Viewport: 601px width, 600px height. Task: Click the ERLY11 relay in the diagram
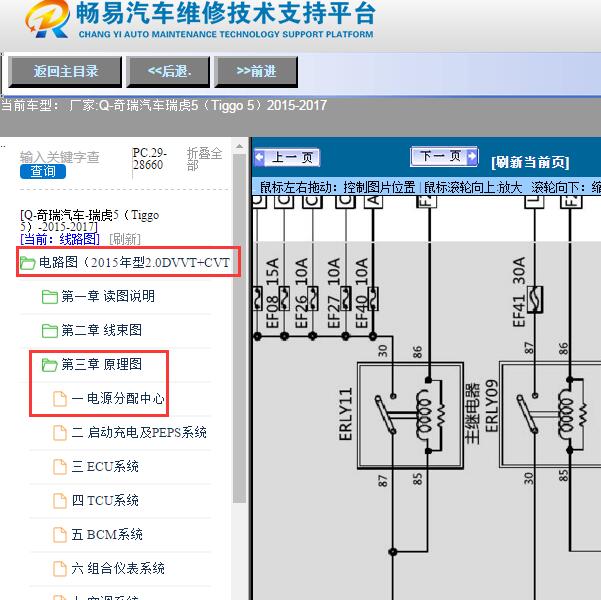click(x=411, y=416)
